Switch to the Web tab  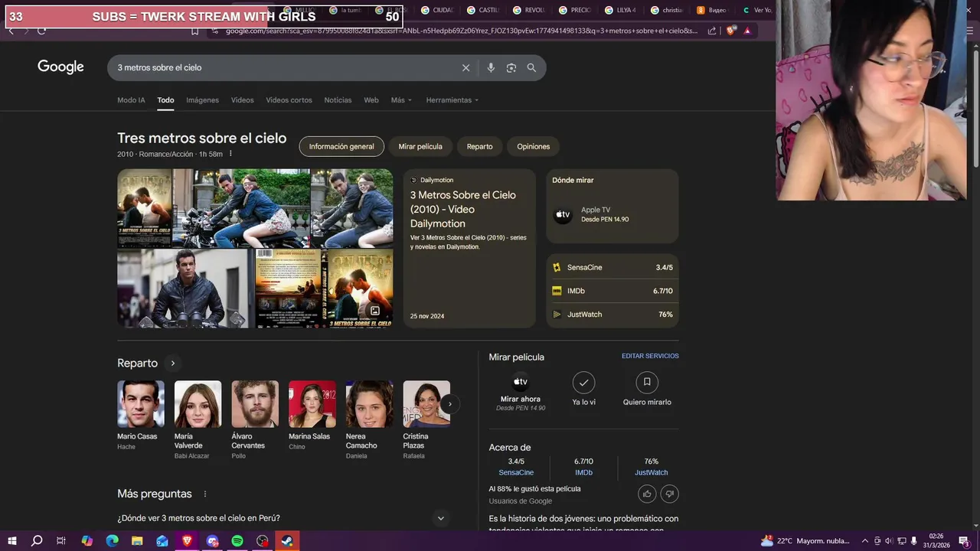tap(371, 100)
